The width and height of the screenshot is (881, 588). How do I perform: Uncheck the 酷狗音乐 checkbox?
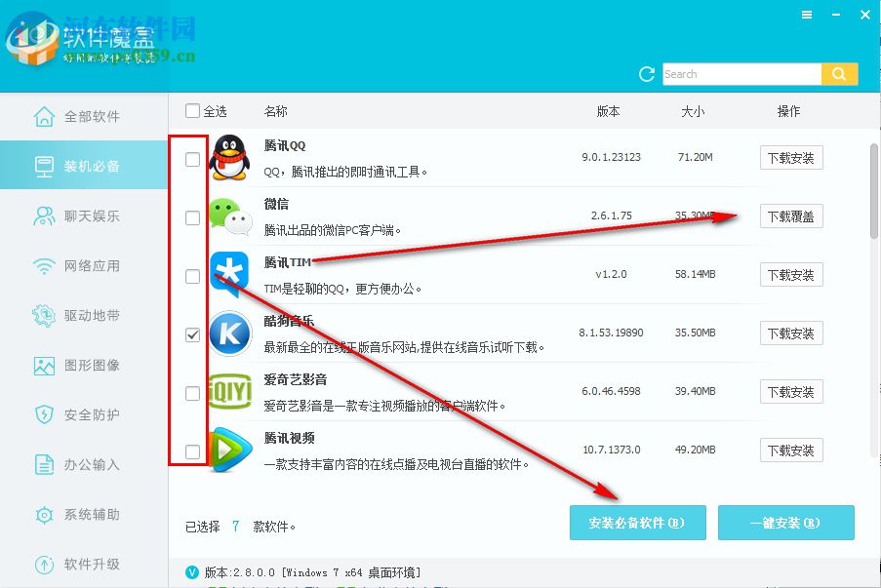[x=191, y=333]
